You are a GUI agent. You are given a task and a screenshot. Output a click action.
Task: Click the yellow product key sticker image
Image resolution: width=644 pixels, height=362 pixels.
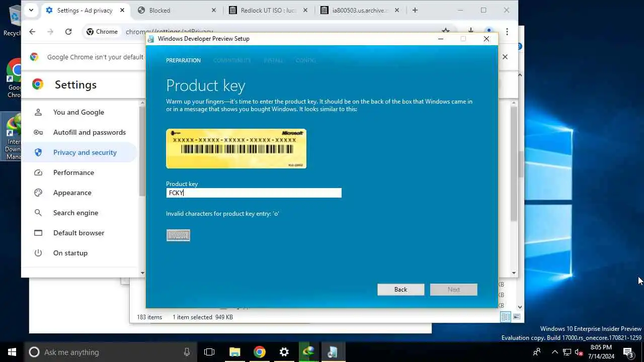tap(236, 149)
